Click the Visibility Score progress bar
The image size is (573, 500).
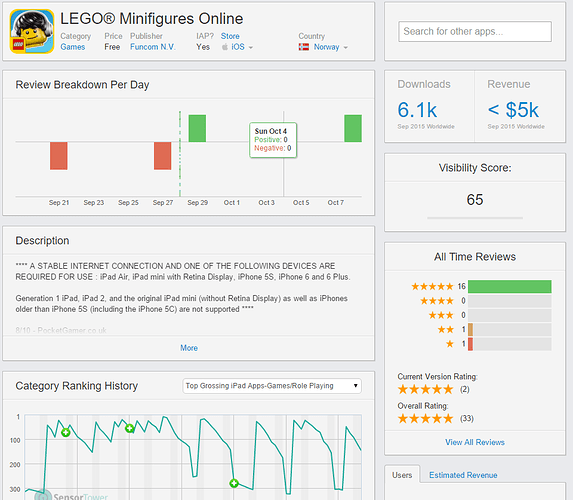475,218
